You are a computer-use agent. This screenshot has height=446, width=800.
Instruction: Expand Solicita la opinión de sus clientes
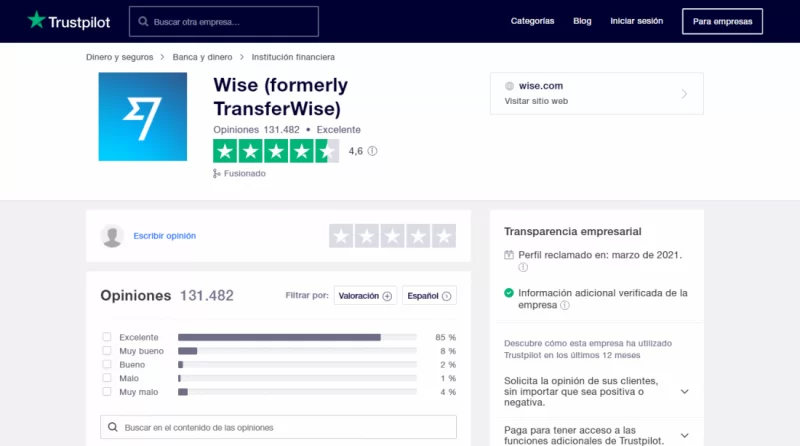coord(684,391)
